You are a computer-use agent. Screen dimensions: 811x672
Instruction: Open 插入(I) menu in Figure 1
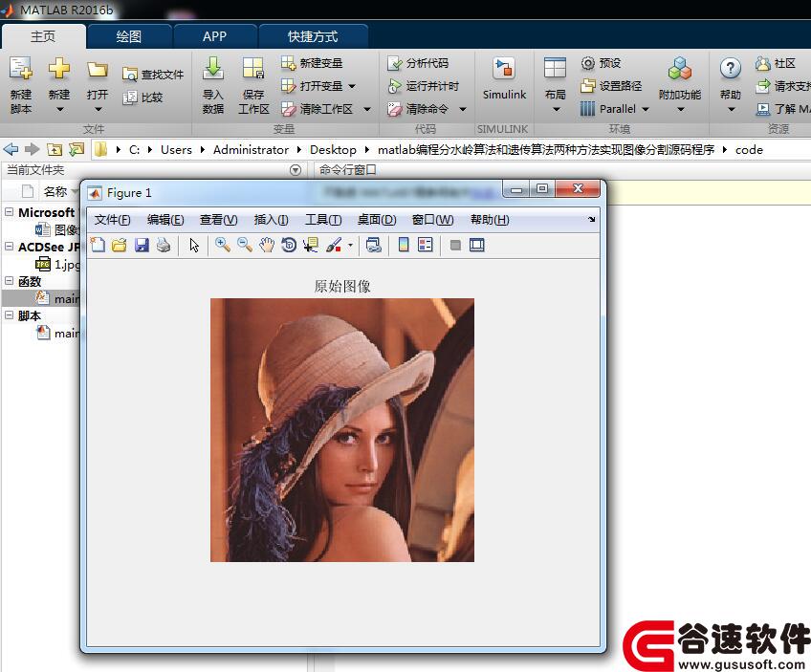271,220
